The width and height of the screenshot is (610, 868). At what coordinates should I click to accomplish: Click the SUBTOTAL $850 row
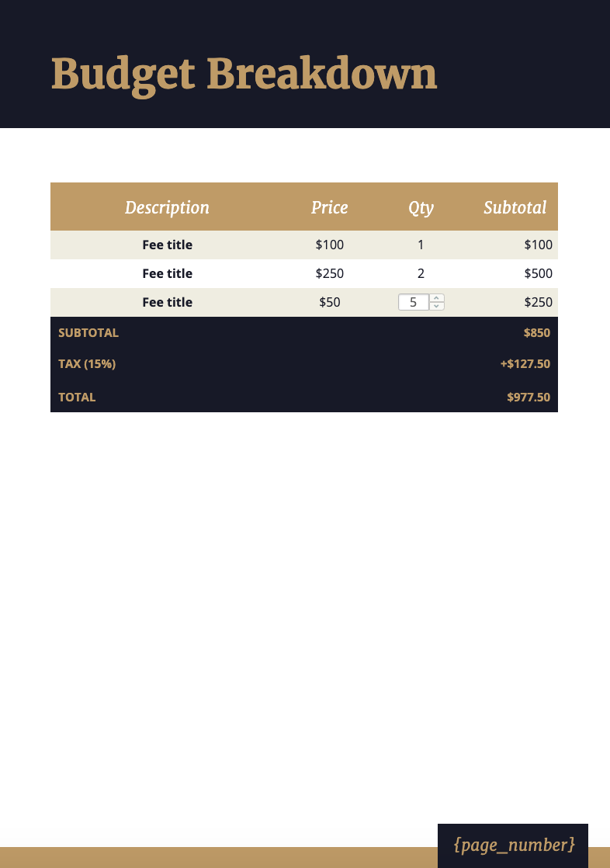303,332
